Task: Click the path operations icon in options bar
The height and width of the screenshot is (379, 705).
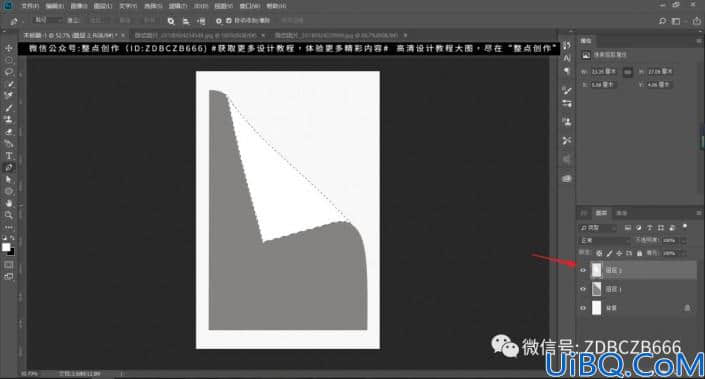Action: (171, 21)
